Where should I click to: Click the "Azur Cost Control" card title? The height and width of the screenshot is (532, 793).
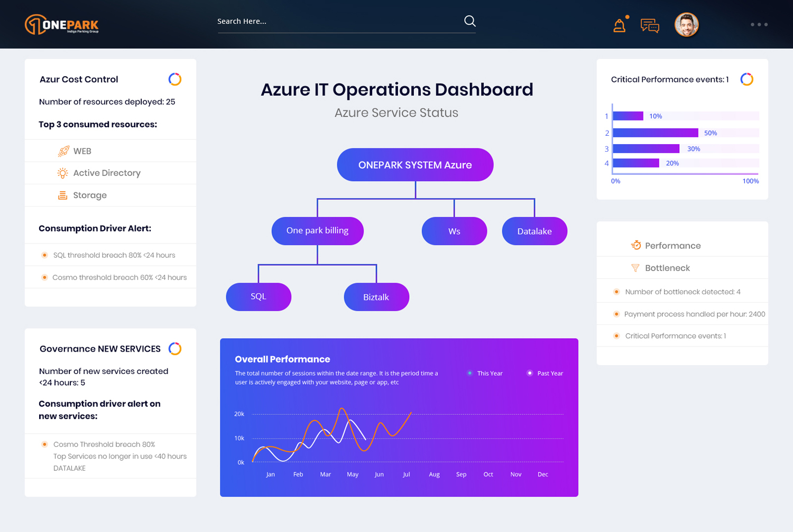pos(79,79)
